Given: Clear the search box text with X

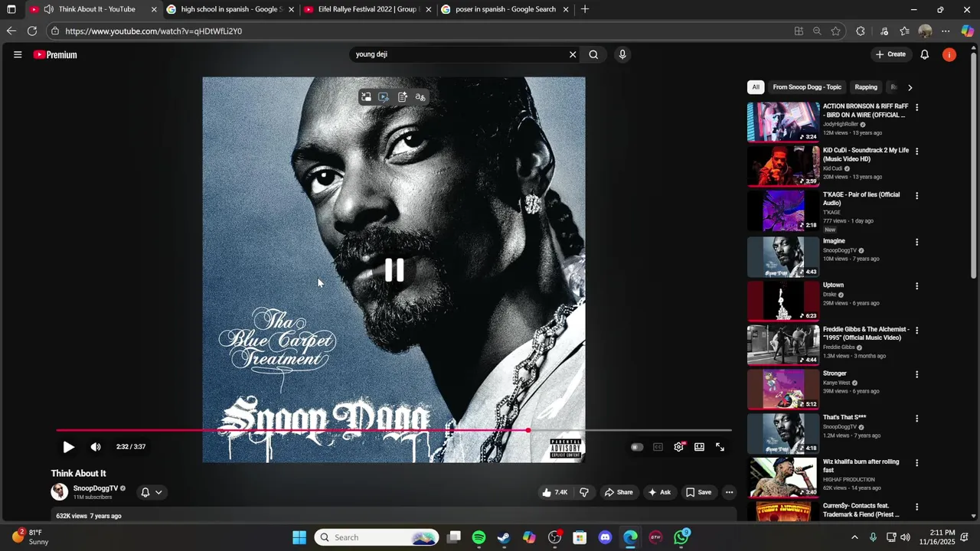Looking at the screenshot, I should pyautogui.click(x=572, y=54).
